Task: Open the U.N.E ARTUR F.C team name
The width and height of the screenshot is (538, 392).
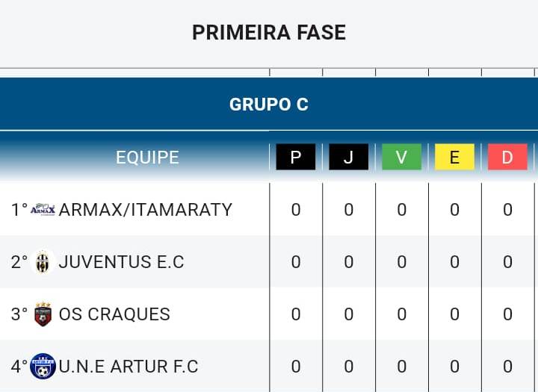Action: 129,367
